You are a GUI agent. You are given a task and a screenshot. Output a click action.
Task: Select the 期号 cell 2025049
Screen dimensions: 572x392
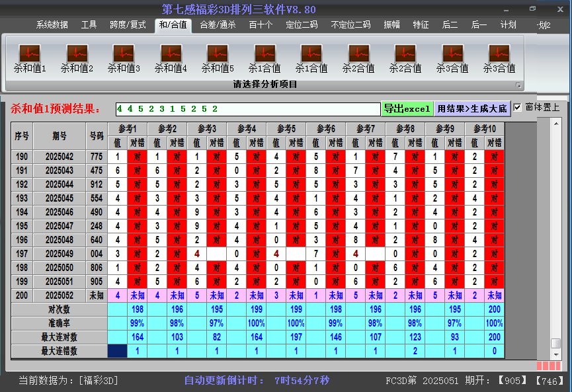(x=60, y=254)
